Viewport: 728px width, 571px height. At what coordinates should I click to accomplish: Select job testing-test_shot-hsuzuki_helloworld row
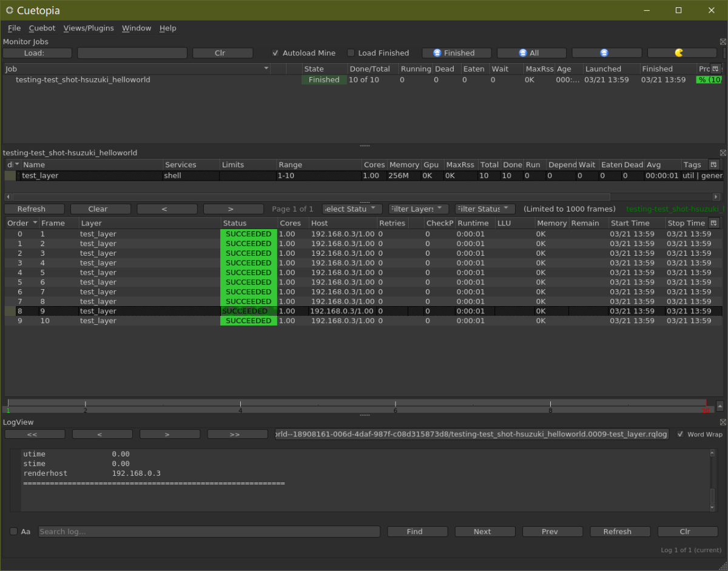363,79
